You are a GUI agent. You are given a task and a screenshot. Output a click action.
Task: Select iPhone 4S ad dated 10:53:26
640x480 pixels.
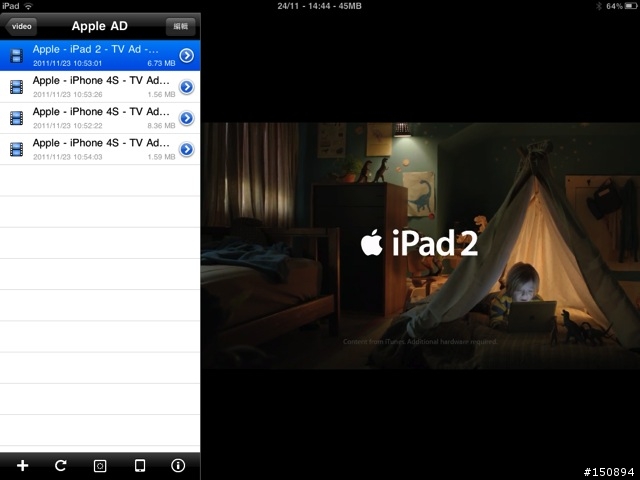pyautogui.click(x=100, y=87)
